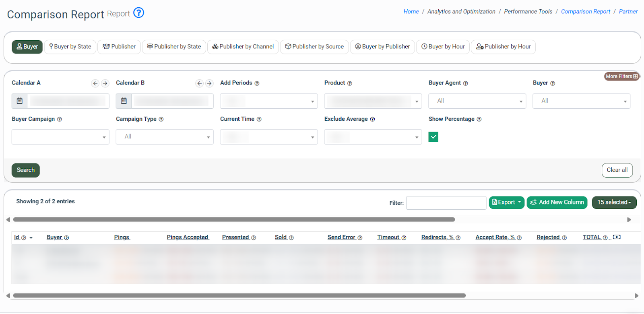Click Calendar B next period arrow
This screenshot has width=644, height=314.
(209, 83)
